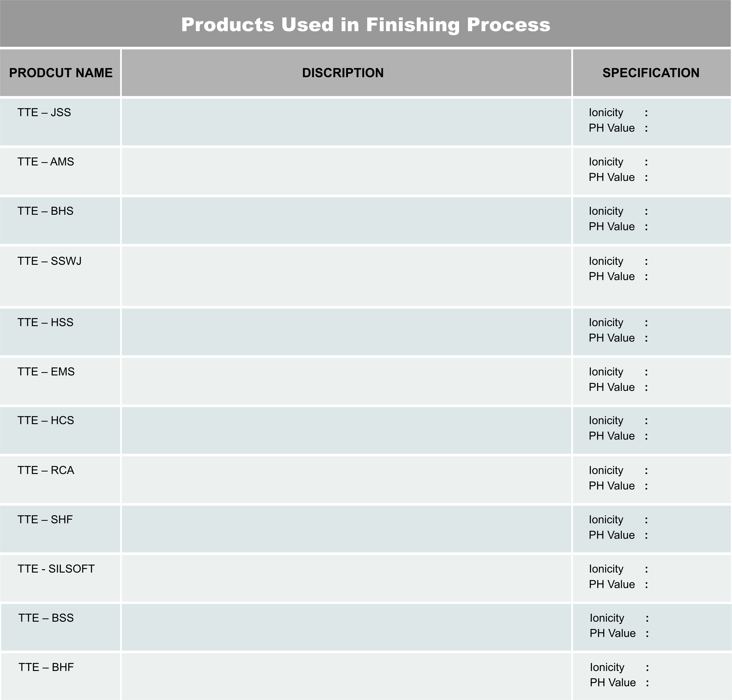The width and height of the screenshot is (732, 700).
Task: Click the empty description cell for TTE – RCA
Action: click(346, 480)
